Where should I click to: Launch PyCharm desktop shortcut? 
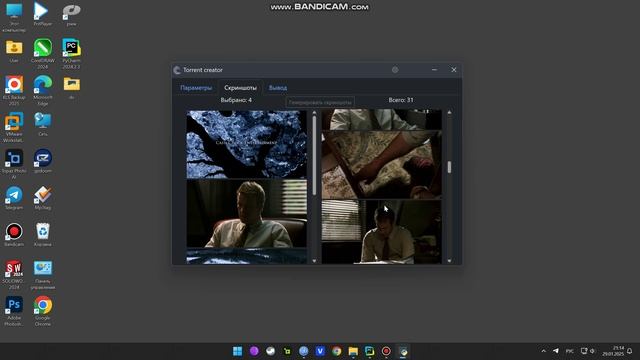point(71,53)
